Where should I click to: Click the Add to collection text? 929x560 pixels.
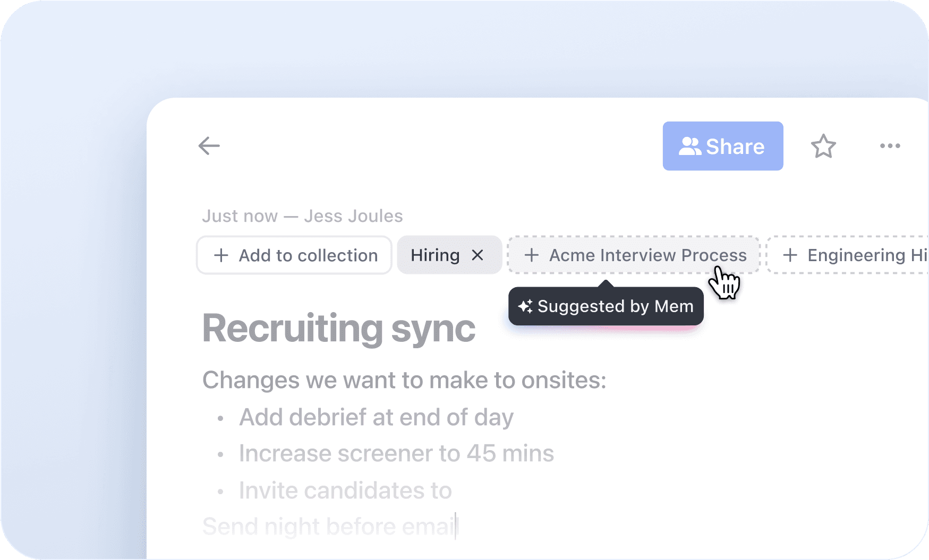tap(308, 255)
